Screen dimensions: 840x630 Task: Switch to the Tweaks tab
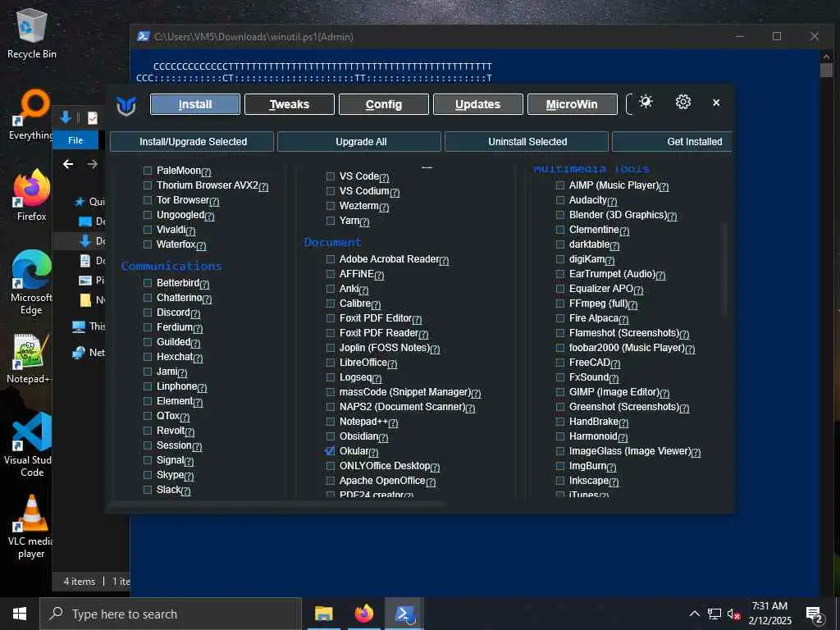(x=290, y=104)
